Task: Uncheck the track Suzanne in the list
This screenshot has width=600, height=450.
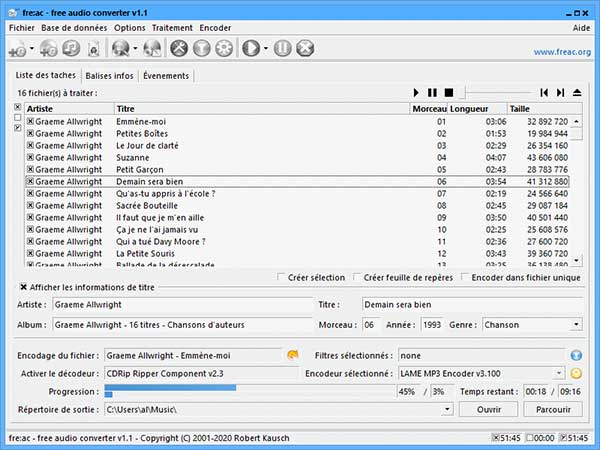Action: 30,157
